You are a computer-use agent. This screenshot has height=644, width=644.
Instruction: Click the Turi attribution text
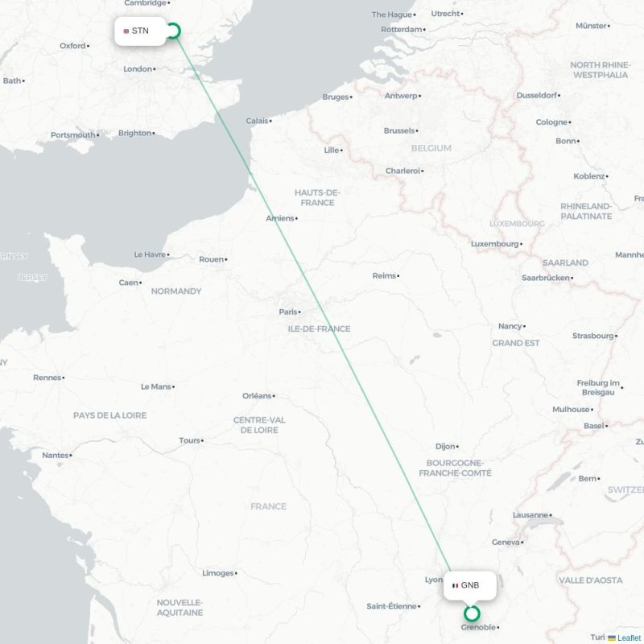tap(597, 638)
